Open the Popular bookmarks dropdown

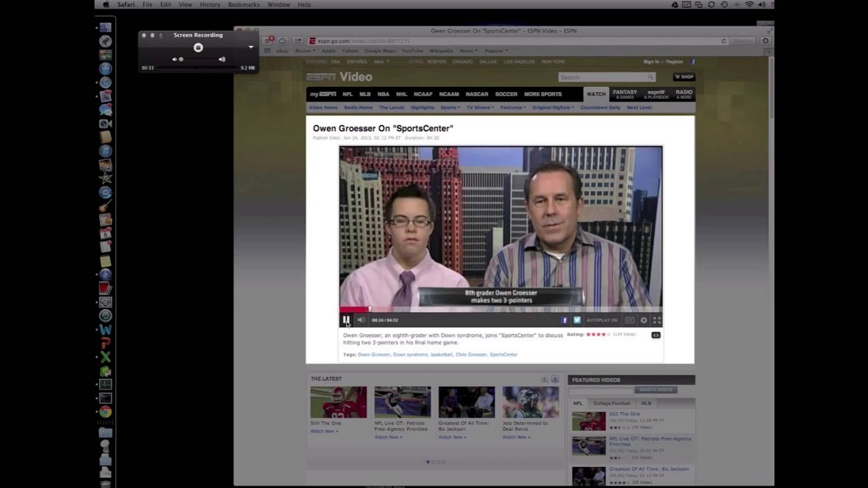[x=496, y=51]
